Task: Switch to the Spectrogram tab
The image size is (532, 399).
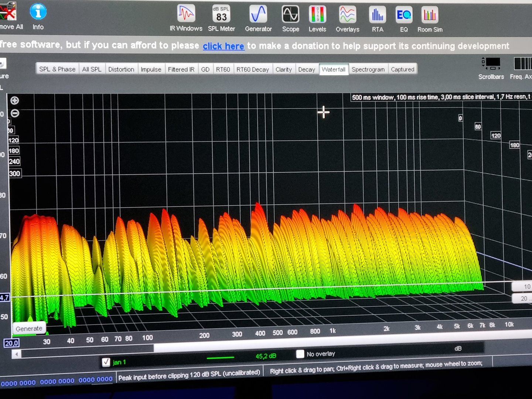Action: coord(368,69)
